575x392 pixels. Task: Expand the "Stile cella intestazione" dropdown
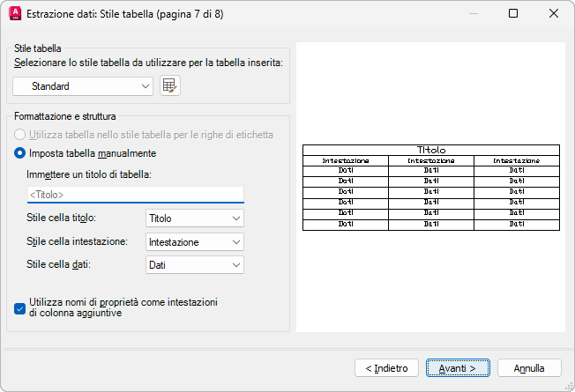(x=194, y=241)
